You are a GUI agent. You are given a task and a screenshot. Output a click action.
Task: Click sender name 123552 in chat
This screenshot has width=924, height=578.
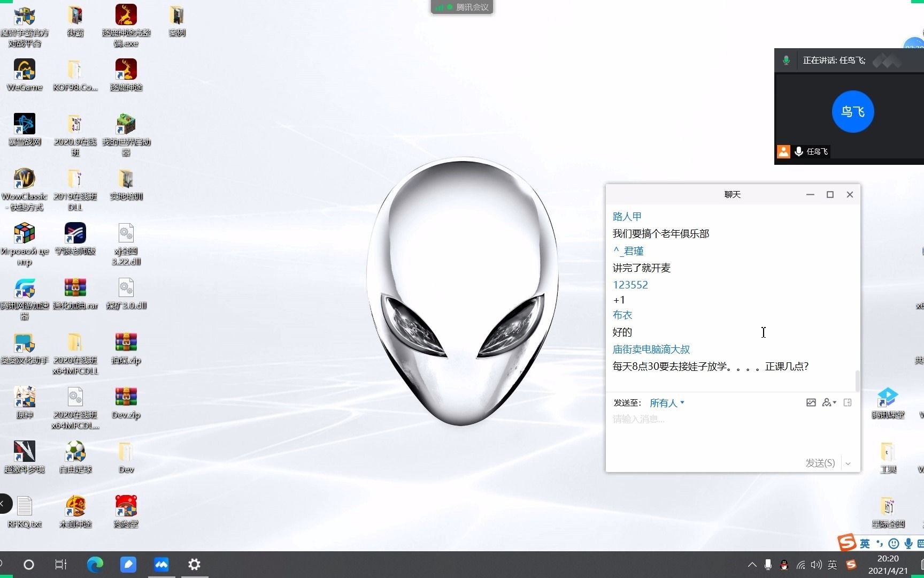[x=630, y=285]
